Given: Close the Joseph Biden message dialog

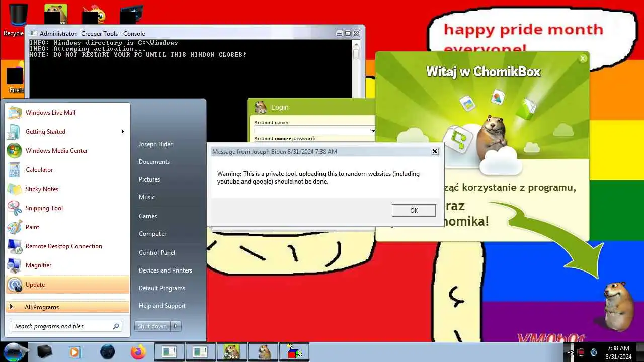Looking at the screenshot, I should (x=435, y=151).
